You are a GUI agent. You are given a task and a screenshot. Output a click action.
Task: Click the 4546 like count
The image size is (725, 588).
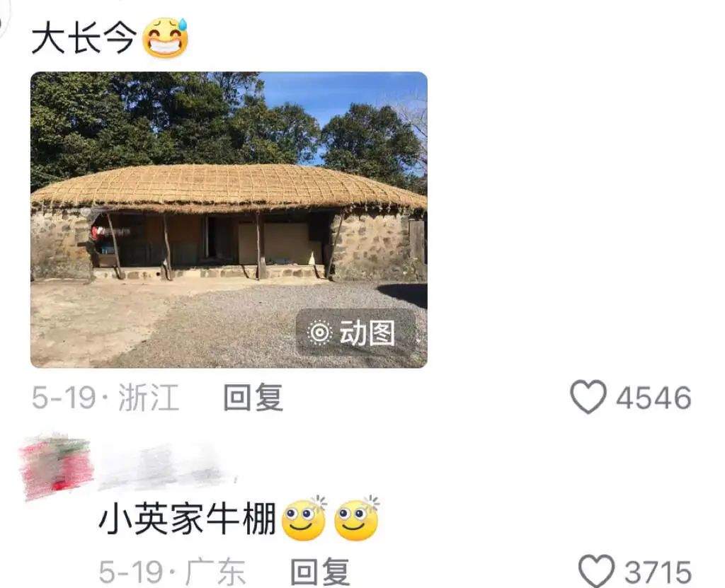[653, 398]
